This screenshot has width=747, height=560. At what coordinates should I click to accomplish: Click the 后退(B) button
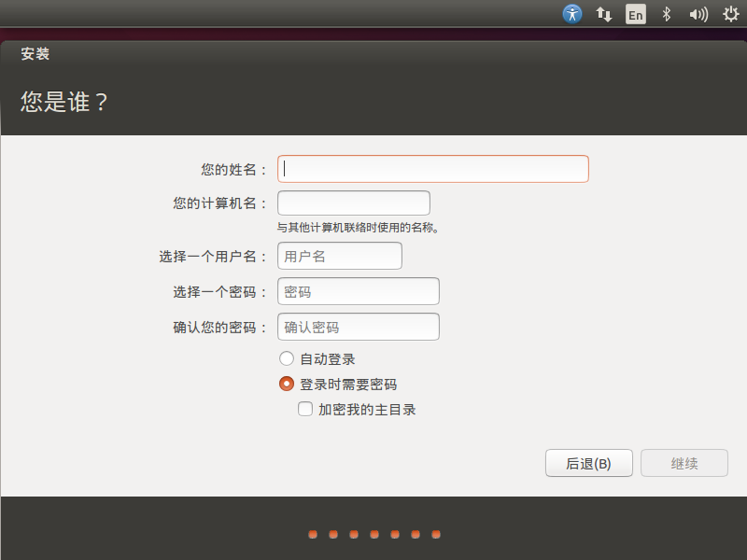click(589, 463)
